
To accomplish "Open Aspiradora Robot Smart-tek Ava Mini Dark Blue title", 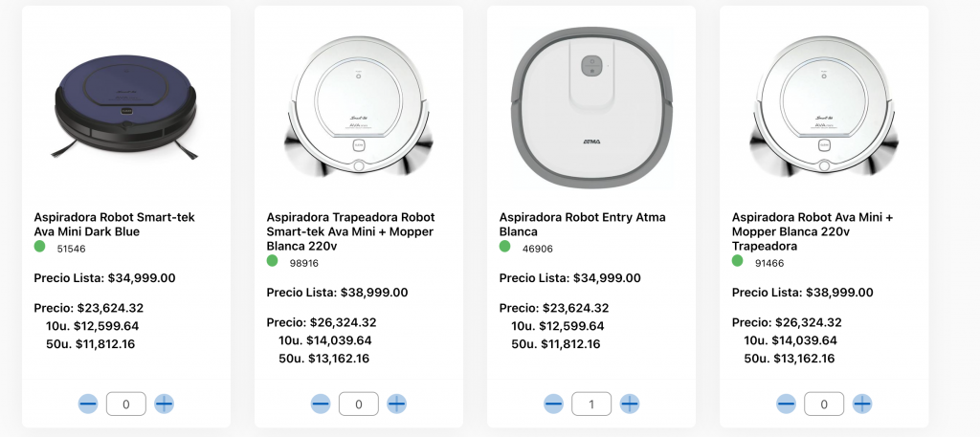I will click(114, 225).
